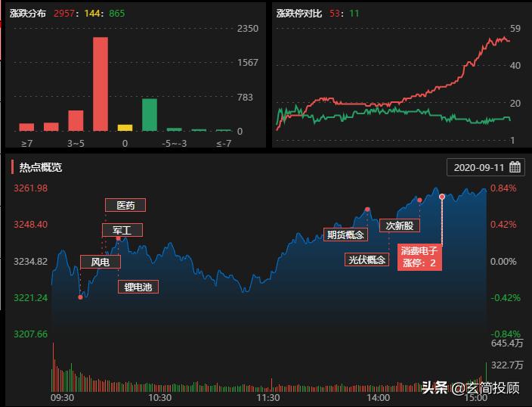Screen dimensions: 532x407
Task: Click the red 3~5 gain bar
Action: [x=76, y=120]
